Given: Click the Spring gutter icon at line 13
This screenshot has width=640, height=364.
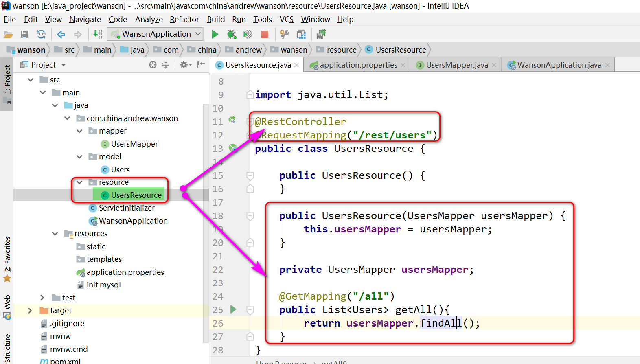Looking at the screenshot, I should pyautogui.click(x=233, y=148).
